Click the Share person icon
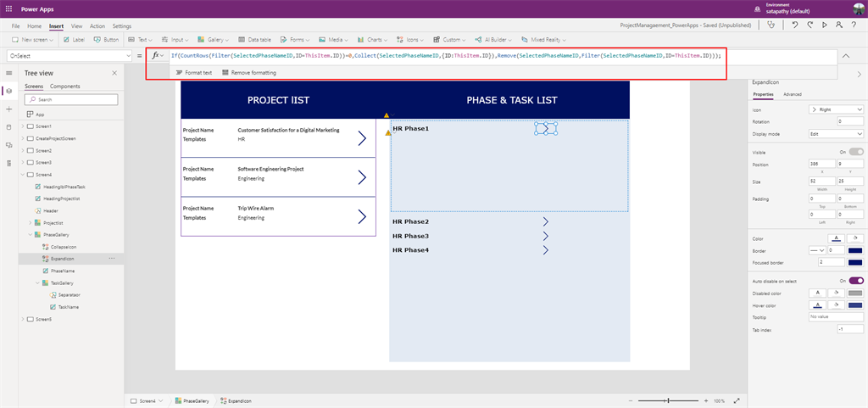 point(839,25)
